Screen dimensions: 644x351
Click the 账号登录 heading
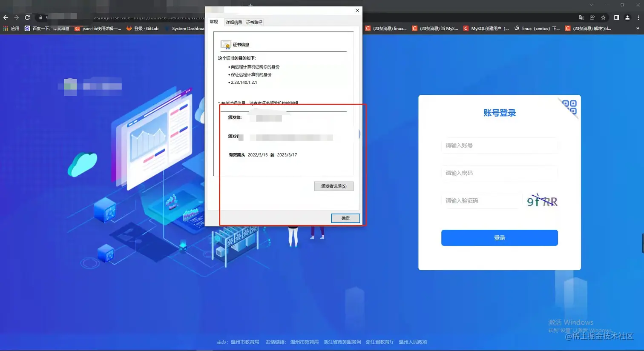point(500,113)
